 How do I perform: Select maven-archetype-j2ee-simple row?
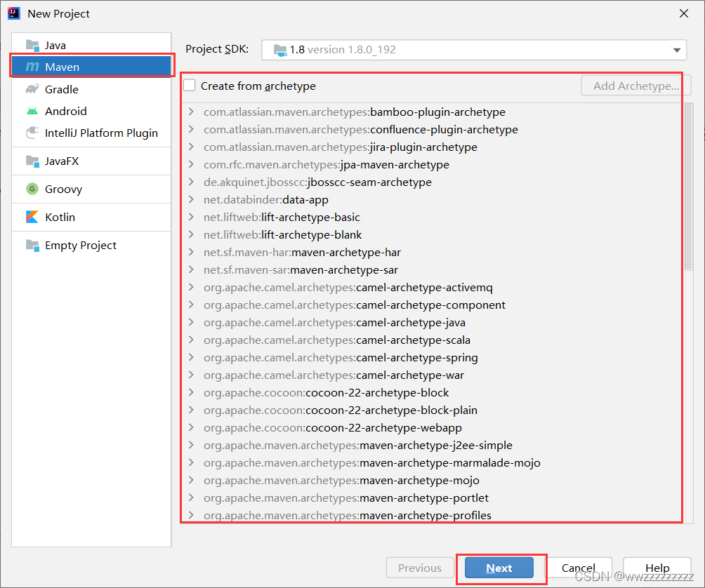click(432, 445)
